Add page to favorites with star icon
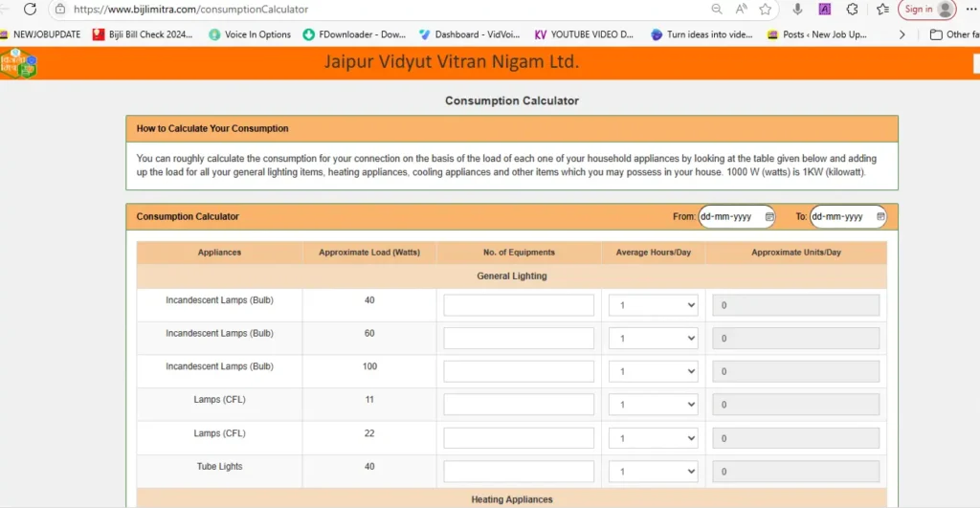The image size is (980, 508). tap(766, 10)
